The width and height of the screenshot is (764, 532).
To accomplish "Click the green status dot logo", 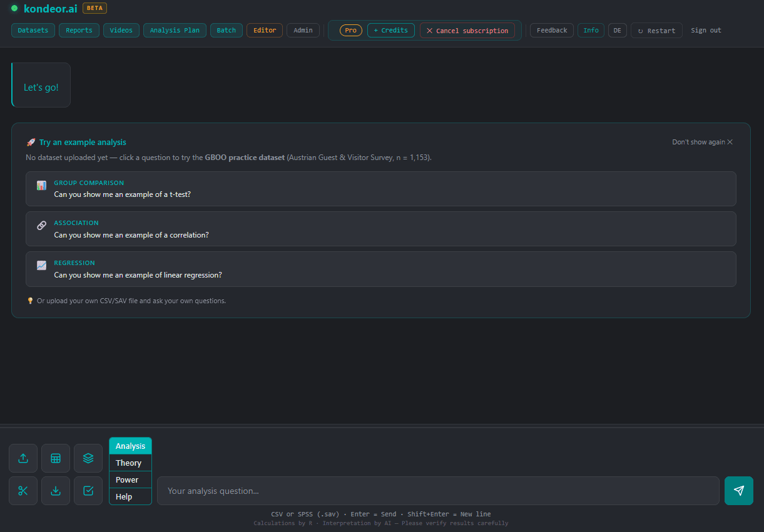I will tap(14, 8).
